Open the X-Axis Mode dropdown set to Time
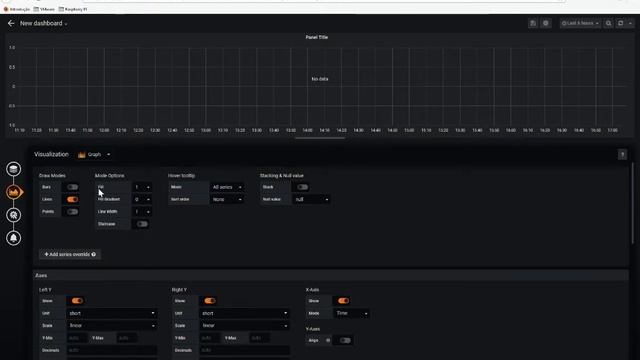The width and height of the screenshot is (640, 360). pyautogui.click(x=351, y=313)
